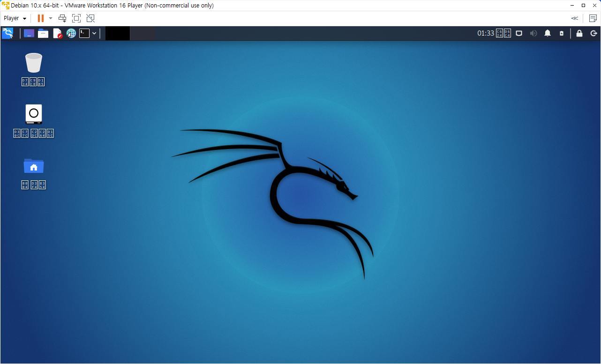This screenshot has width=601, height=364.
Task: Open the terminal emulator from the panel
Action: click(x=84, y=33)
